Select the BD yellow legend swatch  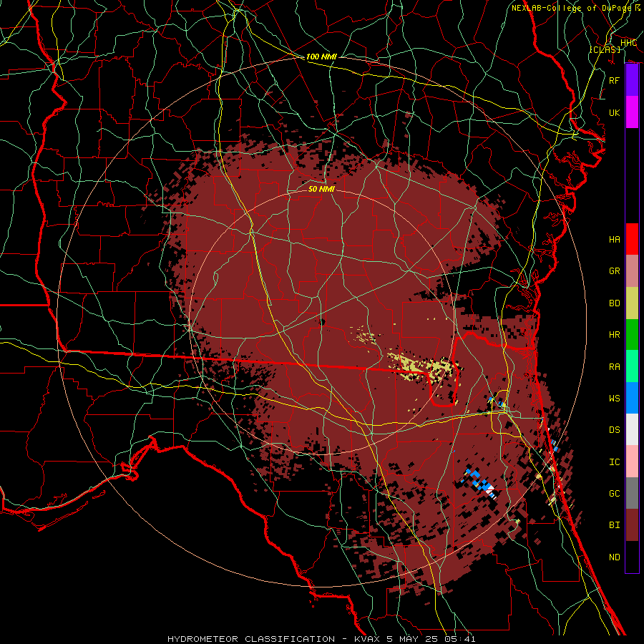coord(632,303)
